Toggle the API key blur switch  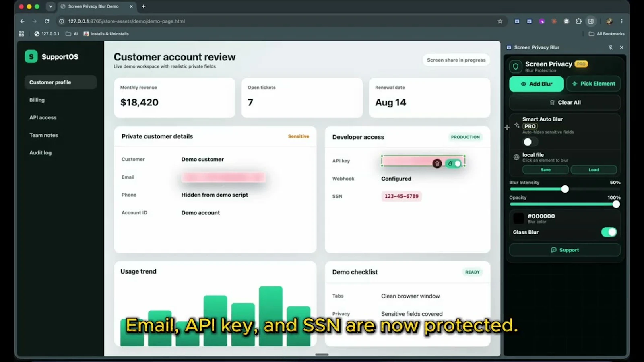[454, 164]
